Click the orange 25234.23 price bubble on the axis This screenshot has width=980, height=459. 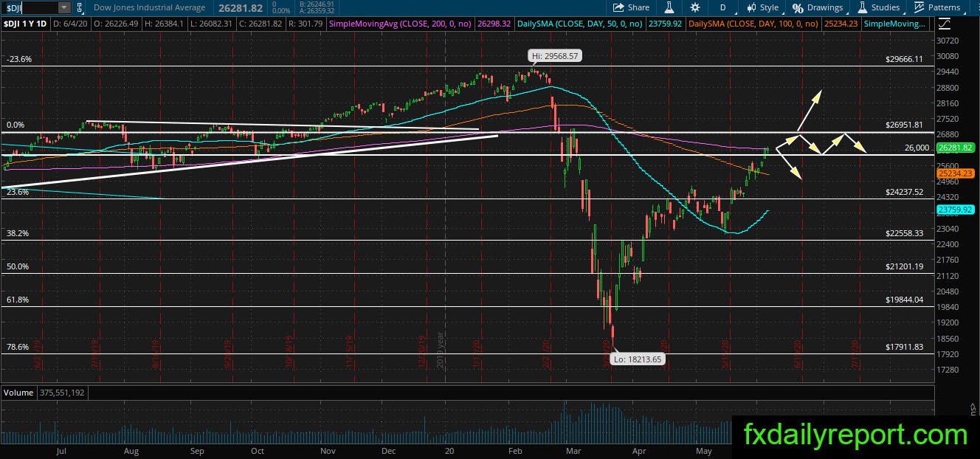point(956,173)
